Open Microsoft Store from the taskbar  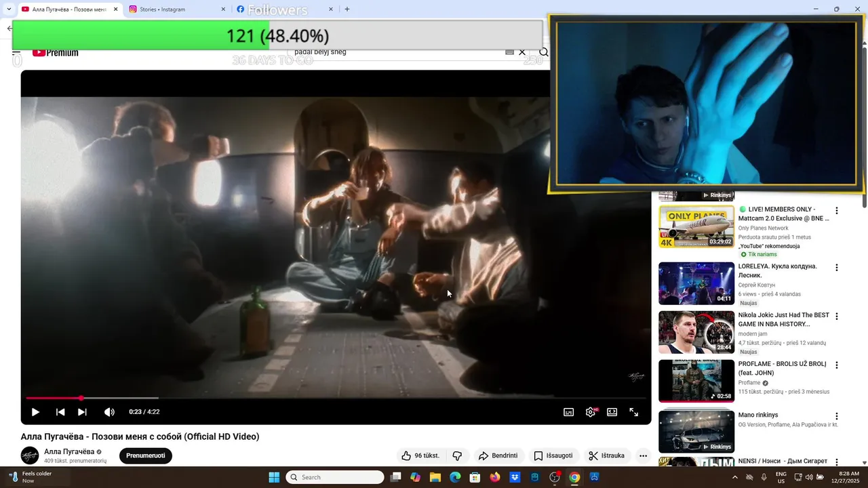click(x=475, y=477)
